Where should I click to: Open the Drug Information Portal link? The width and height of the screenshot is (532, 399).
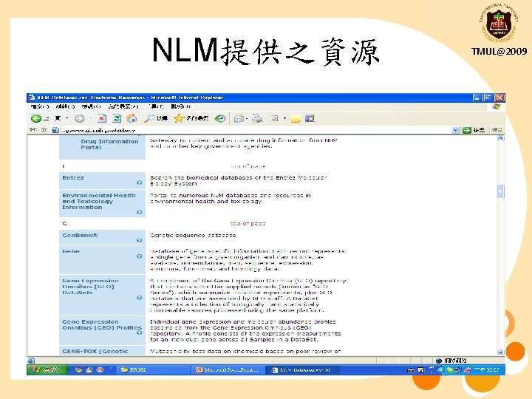(x=109, y=144)
